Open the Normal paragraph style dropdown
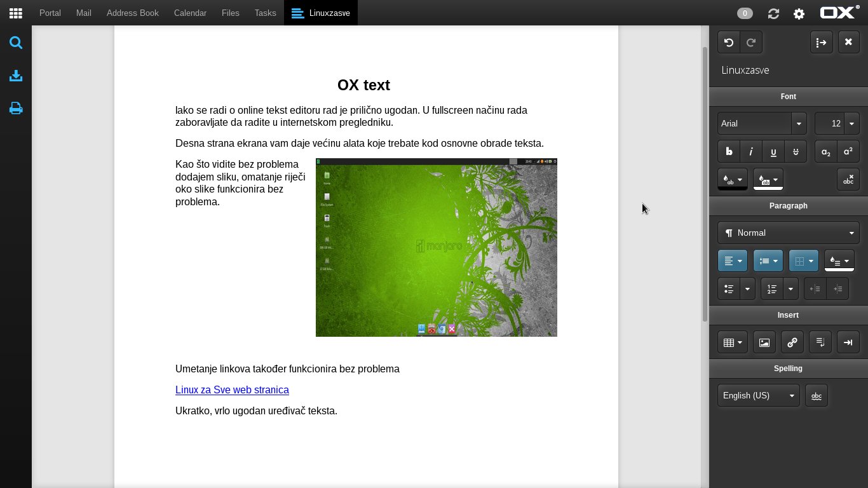 point(788,233)
